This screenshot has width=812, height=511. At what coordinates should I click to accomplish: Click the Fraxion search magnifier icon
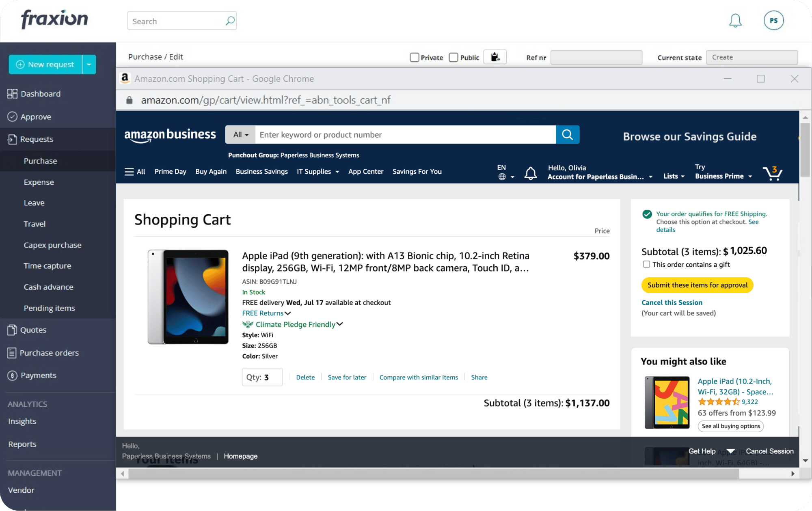coord(230,21)
